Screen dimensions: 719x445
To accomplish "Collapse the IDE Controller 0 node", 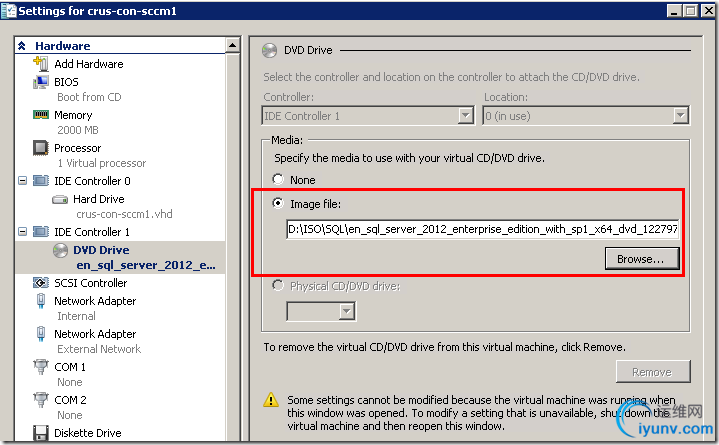I will coord(22,181).
